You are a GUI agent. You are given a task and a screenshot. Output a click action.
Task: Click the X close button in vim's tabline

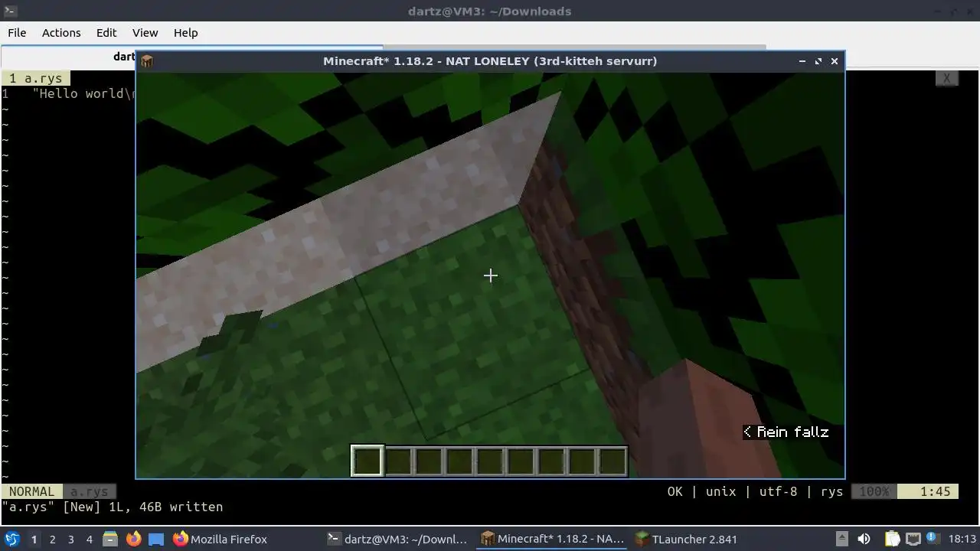(946, 78)
